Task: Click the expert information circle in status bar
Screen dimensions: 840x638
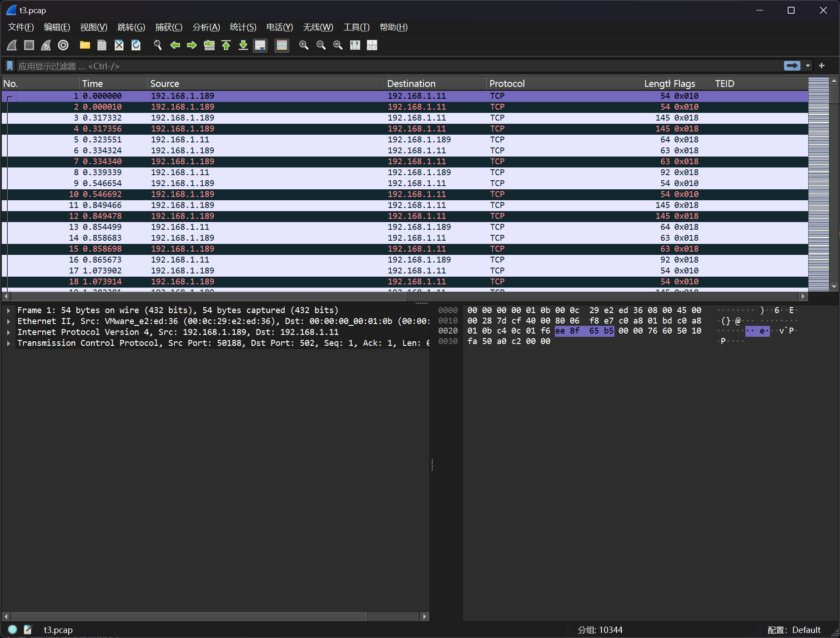Action: tap(13, 629)
